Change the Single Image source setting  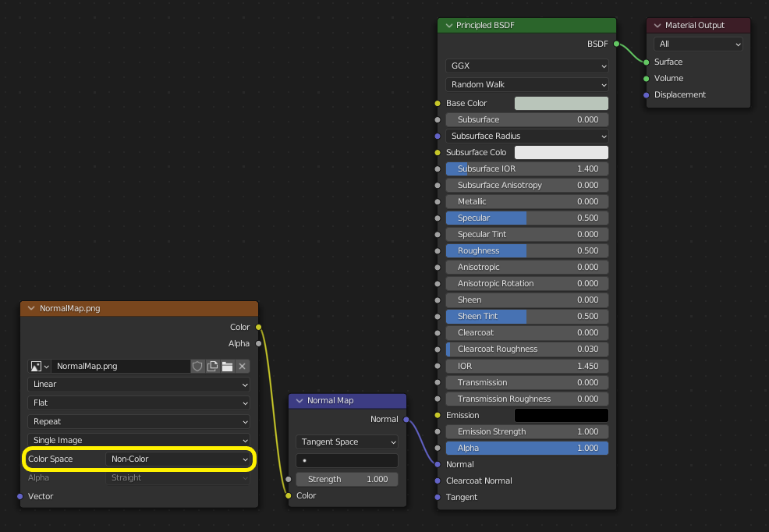139,440
